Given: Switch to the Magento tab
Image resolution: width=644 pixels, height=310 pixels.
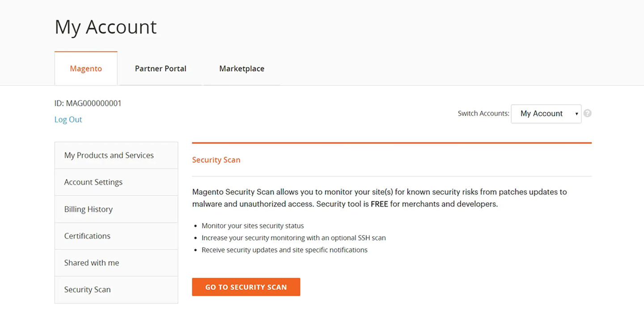Looking at the screenshot, I should pyautogui.click(x=86, y=68).
